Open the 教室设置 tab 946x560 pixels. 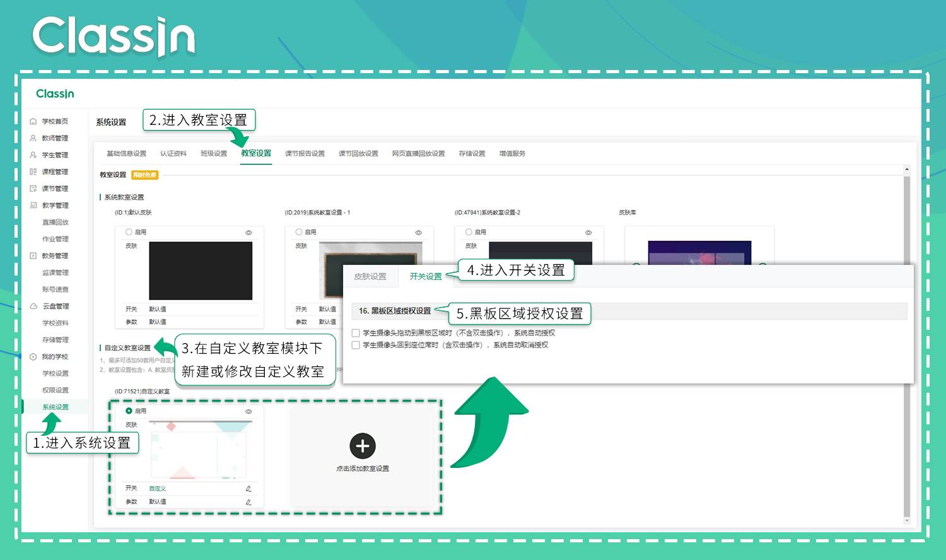(x=256, y=153)
